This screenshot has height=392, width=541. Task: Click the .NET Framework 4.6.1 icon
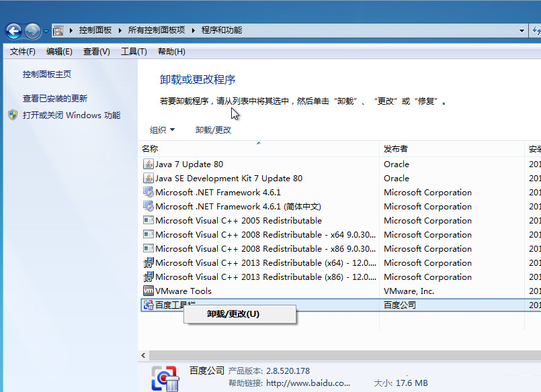pyautogui.click(x=149, y=192)
